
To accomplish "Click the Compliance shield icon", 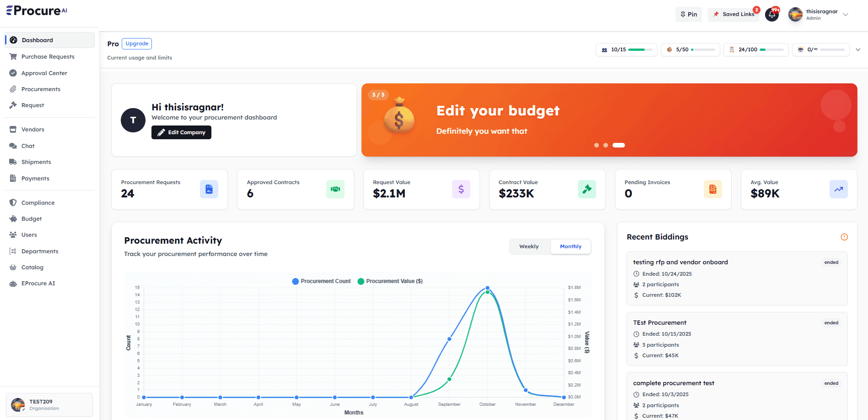I will (x=13, y=202).
